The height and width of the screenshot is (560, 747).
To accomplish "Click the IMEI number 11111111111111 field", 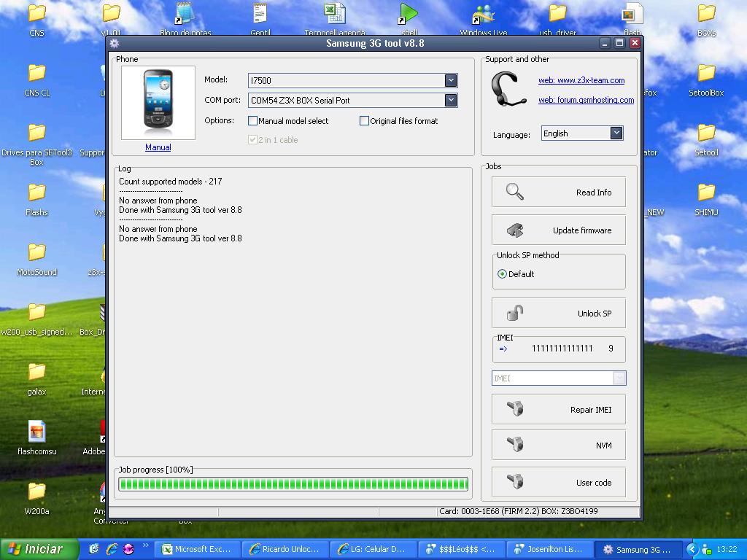I will tap(562, 348).
